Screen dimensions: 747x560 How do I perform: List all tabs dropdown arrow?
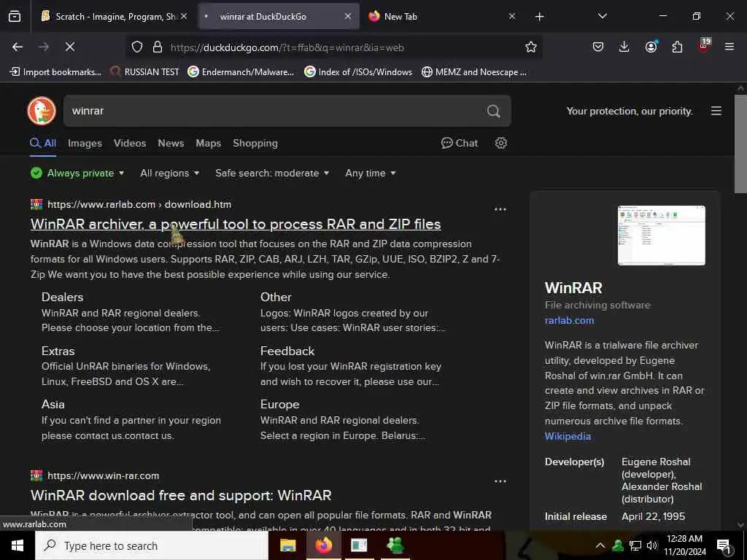pyautogui.click(x=602, y=17)
